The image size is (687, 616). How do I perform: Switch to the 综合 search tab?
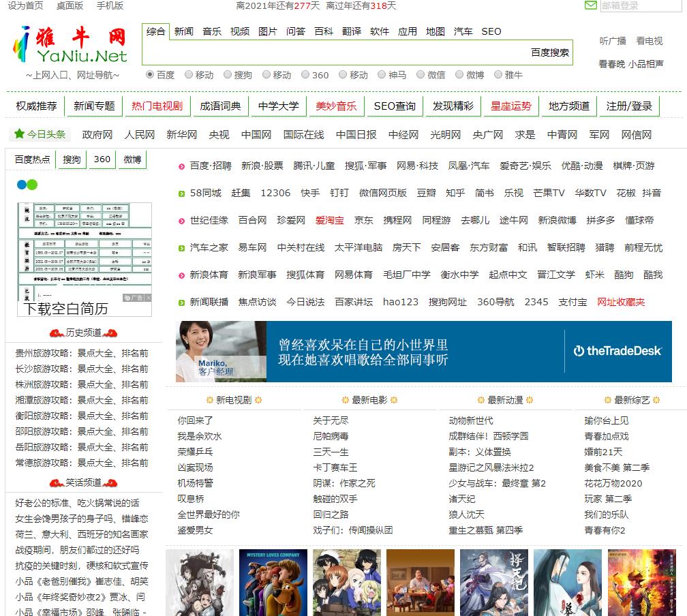point(156,31)
